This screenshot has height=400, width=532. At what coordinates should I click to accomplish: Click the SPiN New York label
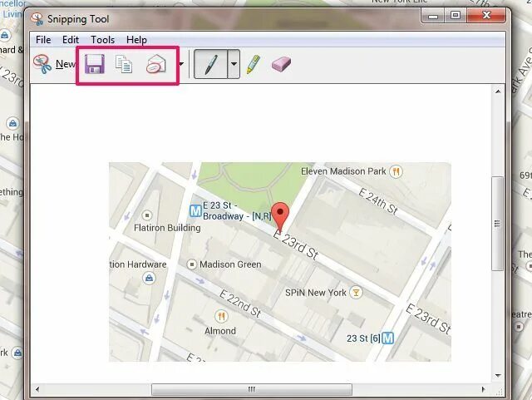point(316,293)
